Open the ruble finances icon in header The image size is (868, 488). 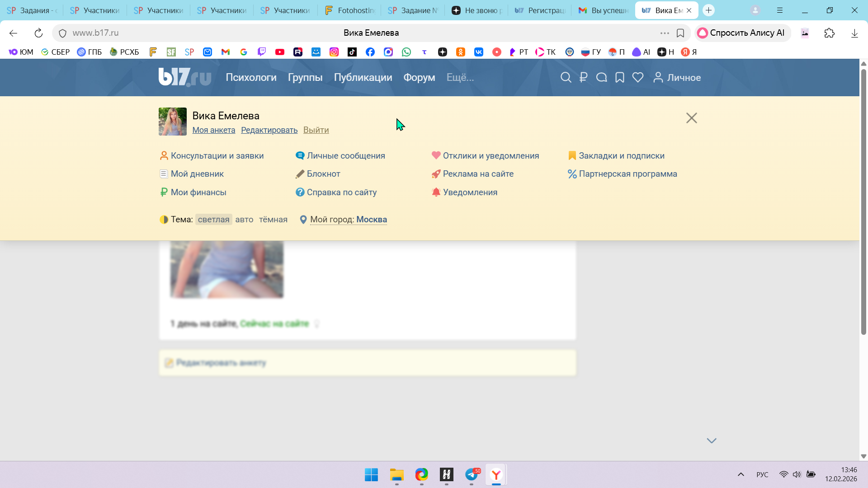(583, 78)
